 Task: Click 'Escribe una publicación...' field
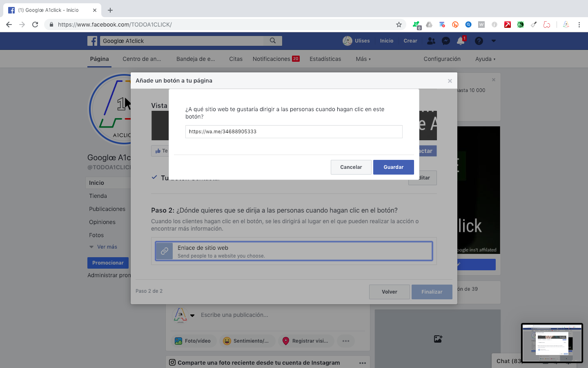tap(234, 315)
